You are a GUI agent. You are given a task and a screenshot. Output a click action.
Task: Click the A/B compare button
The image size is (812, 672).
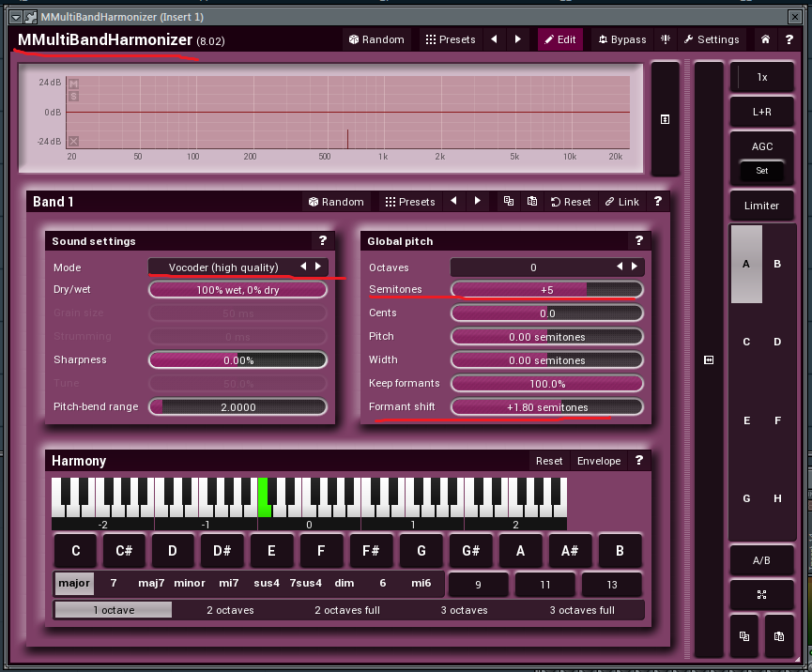click(761, 560)
